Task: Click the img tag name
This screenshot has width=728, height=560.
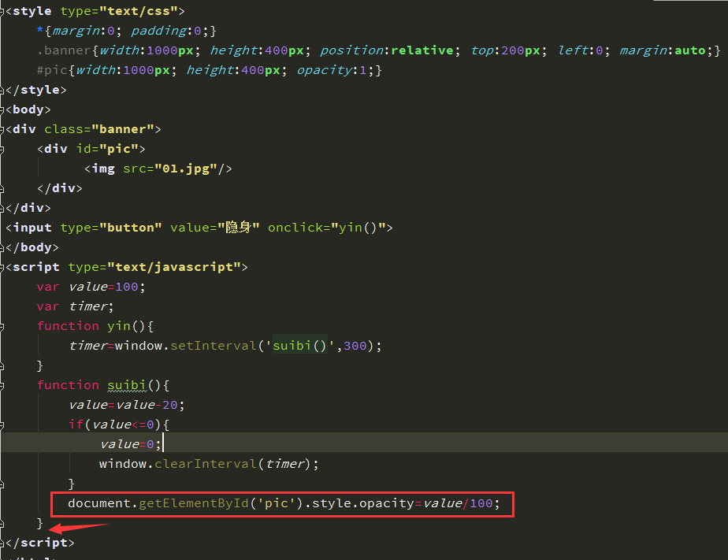Action: pyautogui.click(x=103, y=169)
